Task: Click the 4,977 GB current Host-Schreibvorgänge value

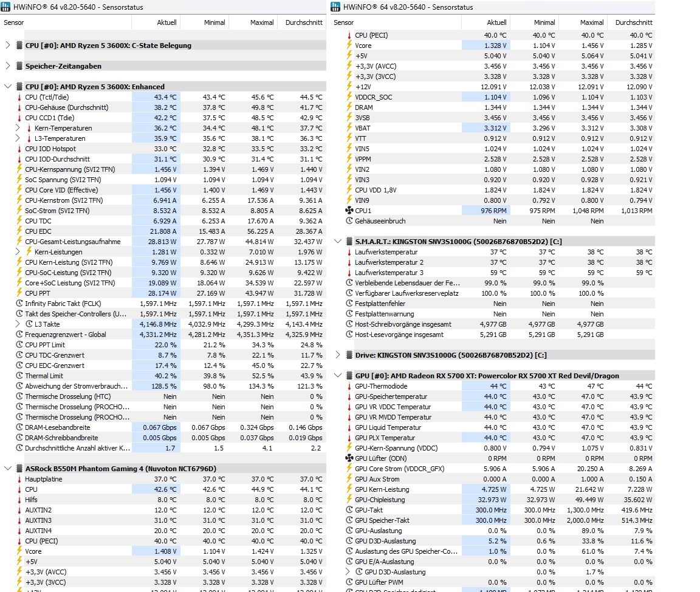Action: (x=493, y=324)
